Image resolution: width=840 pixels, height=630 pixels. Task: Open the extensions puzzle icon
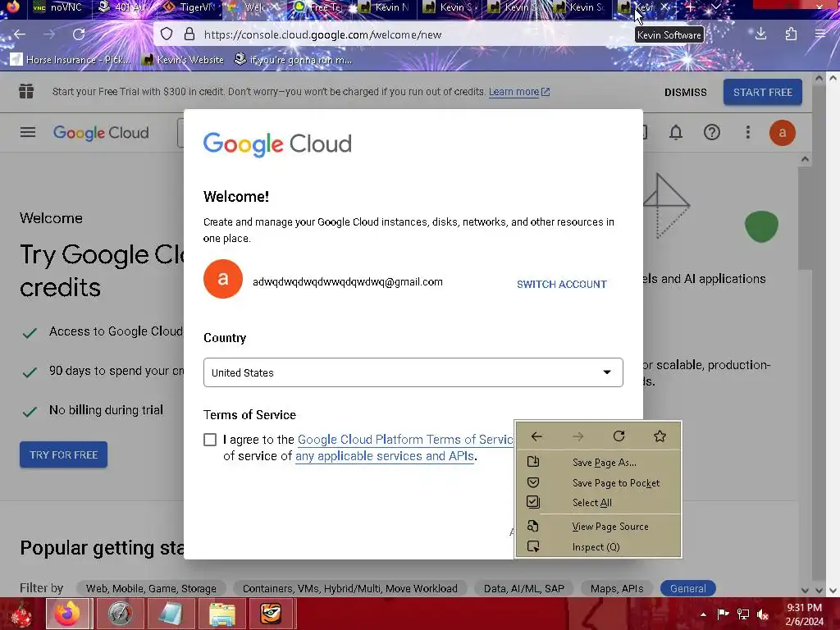coord(791,34)
